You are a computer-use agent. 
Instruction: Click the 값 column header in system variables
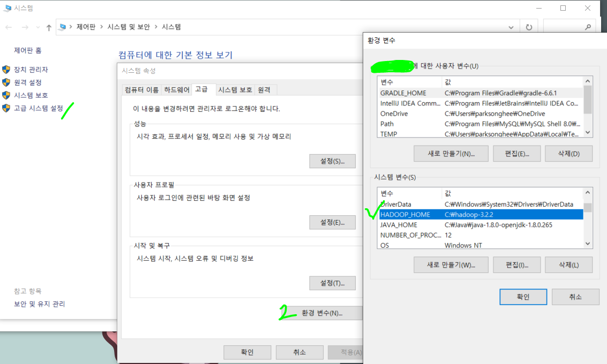[x=513, y=193]
